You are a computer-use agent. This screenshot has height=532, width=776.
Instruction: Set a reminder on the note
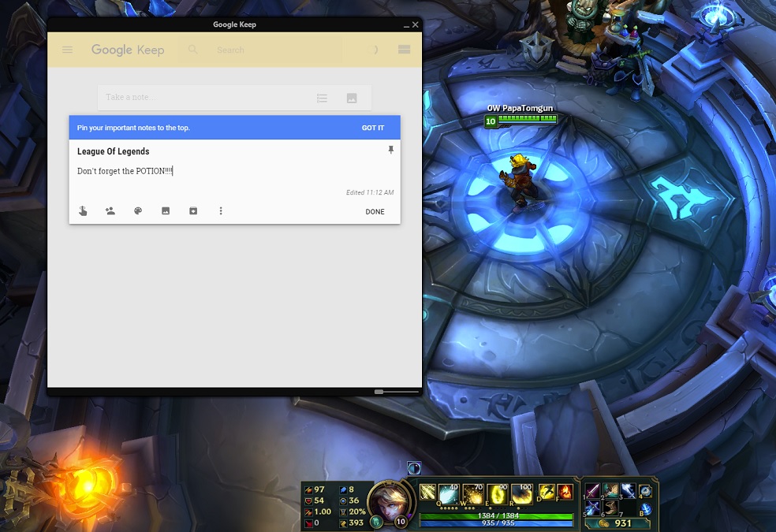(83, 210)
